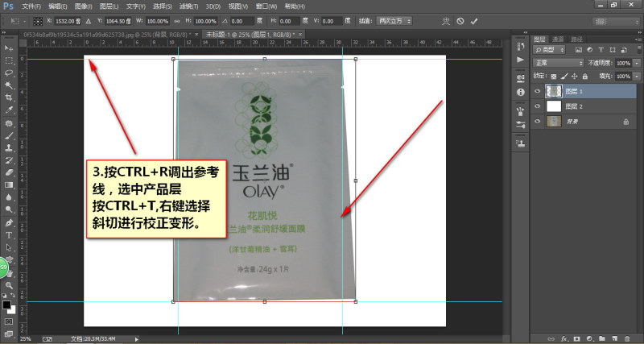Open the 滤镜(T) menu
Screen dimensions: 644x344
[188, 6]
